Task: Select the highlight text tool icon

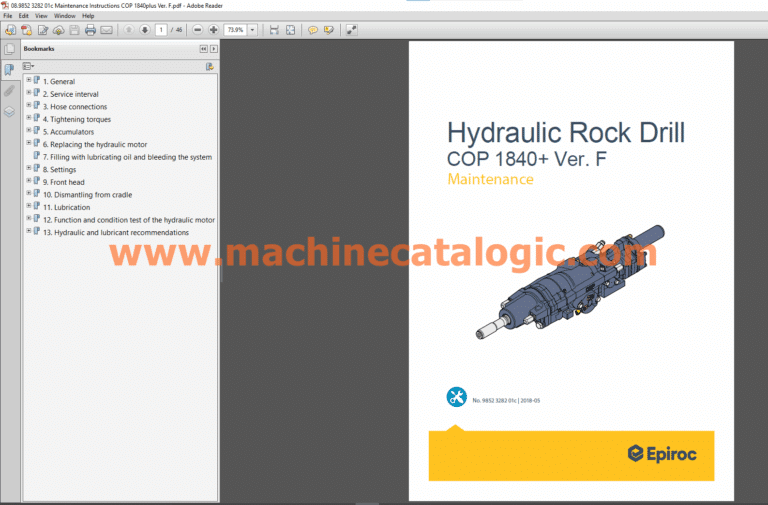Action: (x=329, y=30)
